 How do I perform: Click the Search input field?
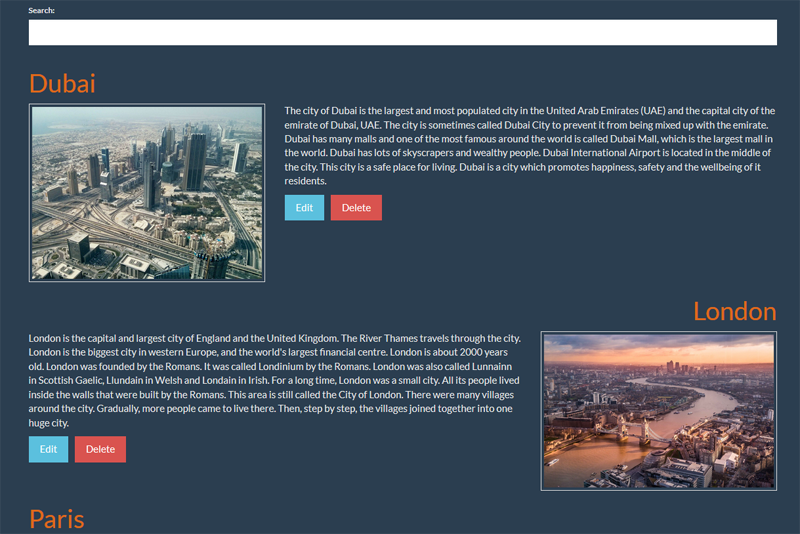[403, 32]
